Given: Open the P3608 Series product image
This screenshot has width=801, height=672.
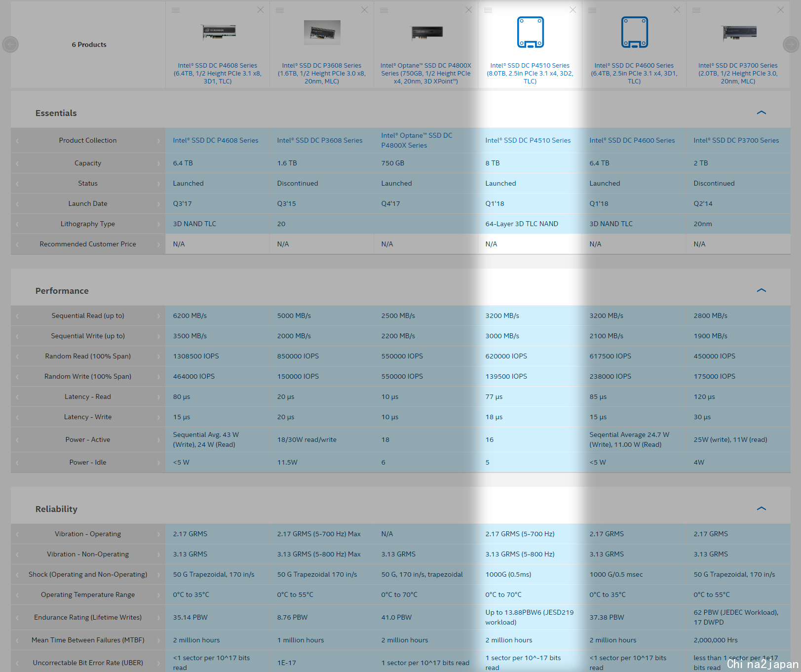Looking at the screenshot, I should pyautogui.click(x=322, y=33).
